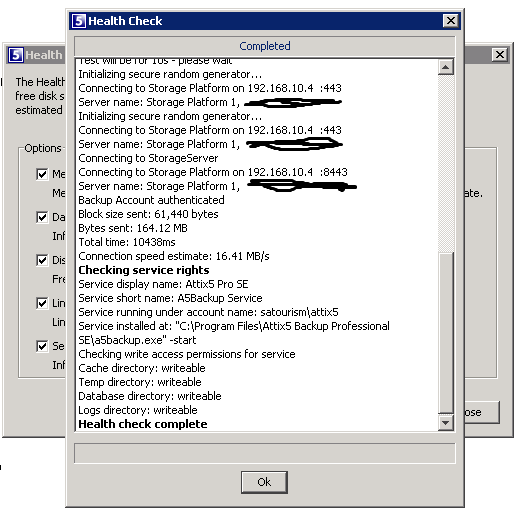
Task: Click the Attix5 icon in front dialog title bar
Action: click(79, 21)
